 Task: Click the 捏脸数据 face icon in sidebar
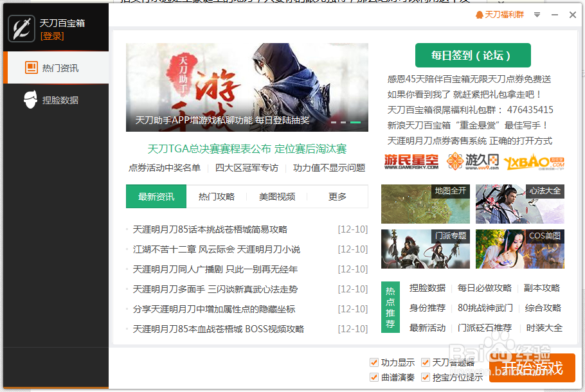(x=31, y=100)
